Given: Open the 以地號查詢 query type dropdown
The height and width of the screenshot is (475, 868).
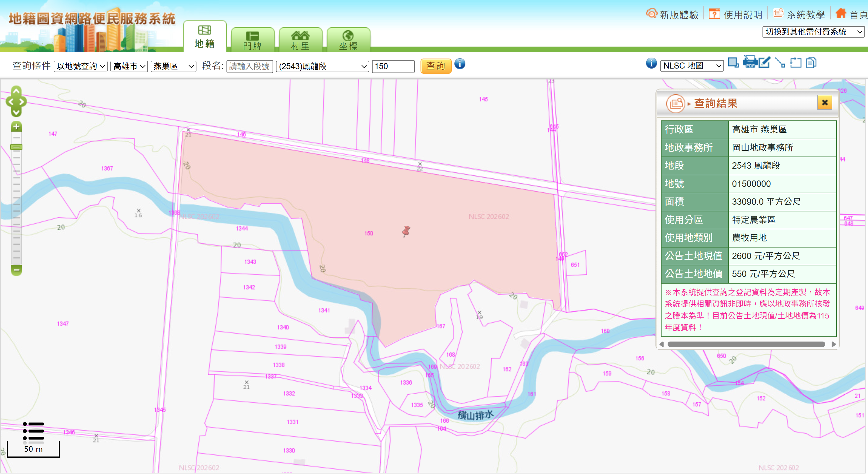Looking at the screenshot, I should 80,66.
